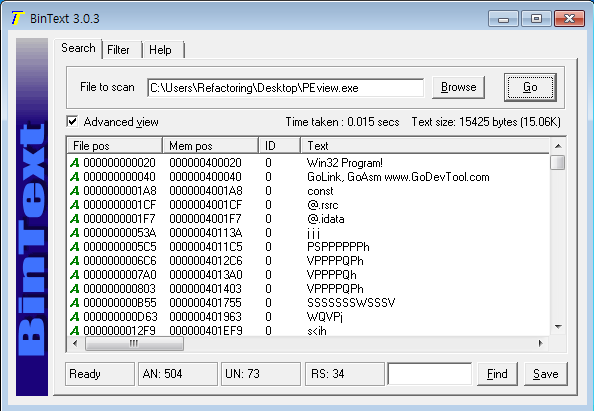Select the '@.rsrc' text entry

[x=323, y=205]
